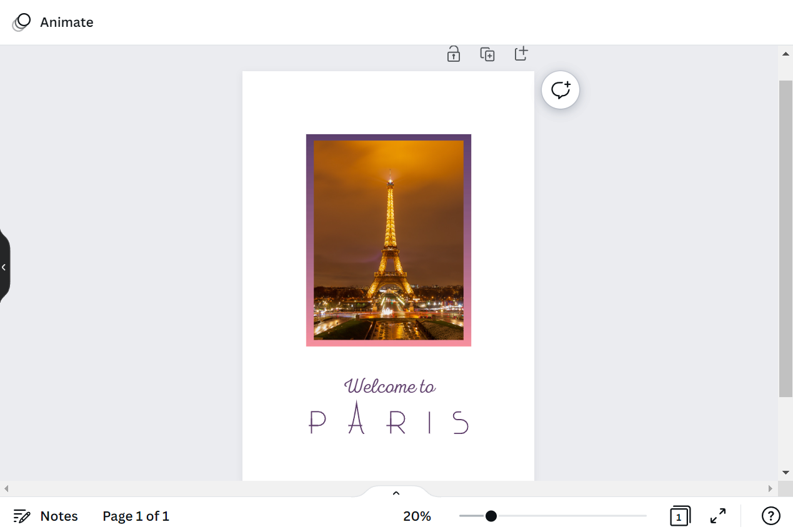Add a new page icon
This screenshot has height=532, width=793.
click(521, 54)
